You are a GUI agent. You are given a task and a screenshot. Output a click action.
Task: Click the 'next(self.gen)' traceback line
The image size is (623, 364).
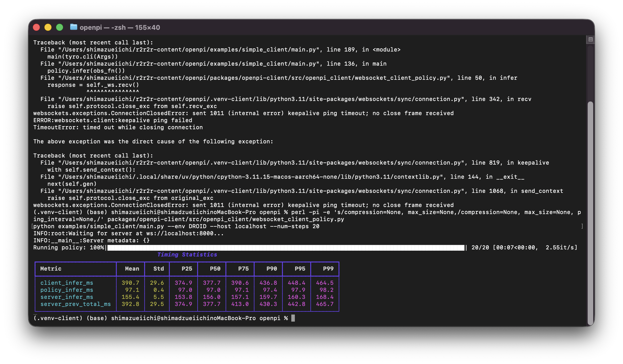[x=72, y=184]
